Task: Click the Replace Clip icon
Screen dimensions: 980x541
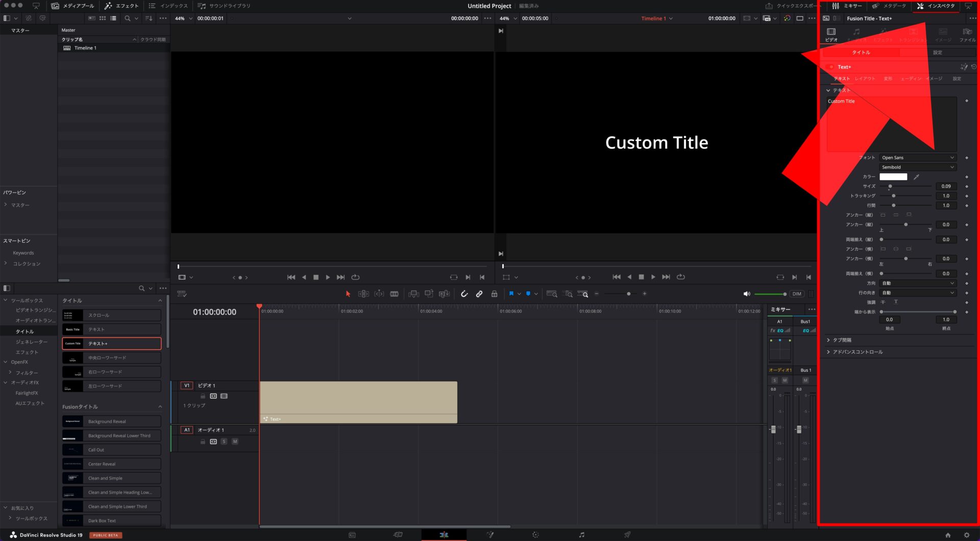Action: (x=444, y=294)
